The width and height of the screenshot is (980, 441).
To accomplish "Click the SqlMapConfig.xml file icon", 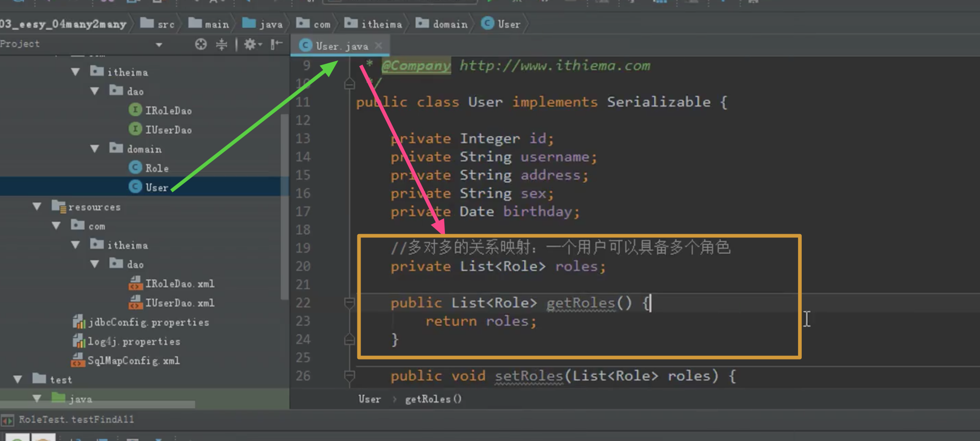I will tap(78, 360).
